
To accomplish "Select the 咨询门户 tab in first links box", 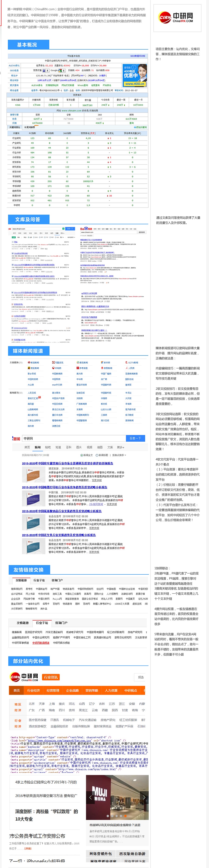I will pyautogui.click(x=57, y=580).
